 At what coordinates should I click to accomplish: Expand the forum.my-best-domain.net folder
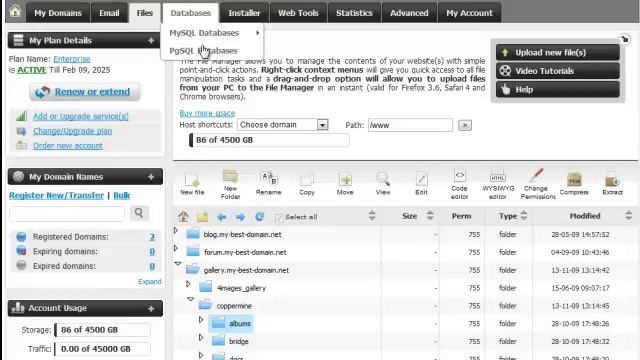176,248
